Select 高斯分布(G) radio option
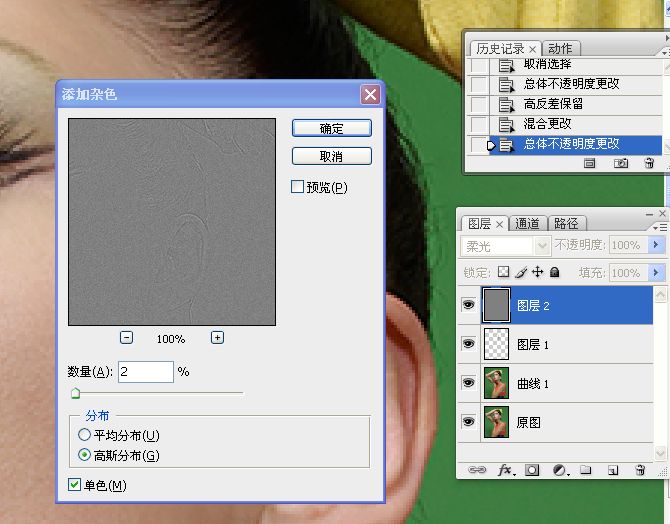Image resolution: width=670 pixels, height=524 pixels. coord(84,455)
